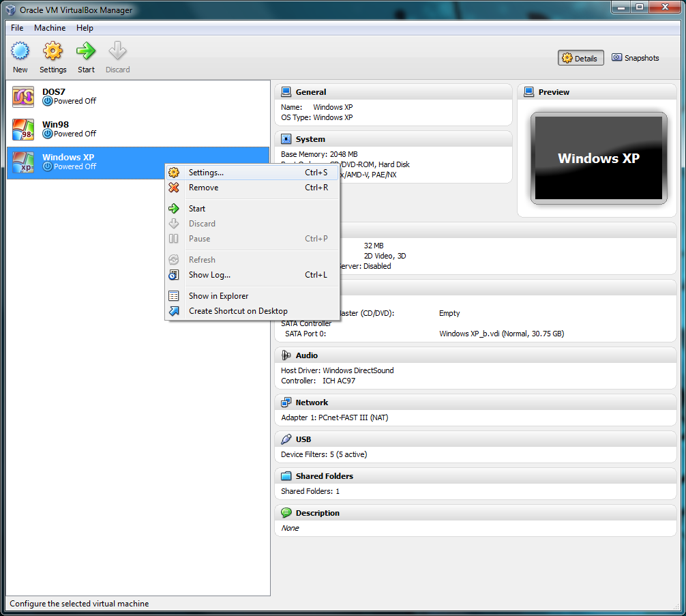Click the General section monitor icon

tap(286, 91)
